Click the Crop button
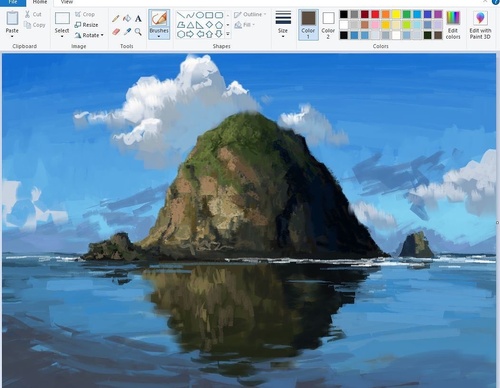Screen dimensions: 500x388 pos(85,14)
